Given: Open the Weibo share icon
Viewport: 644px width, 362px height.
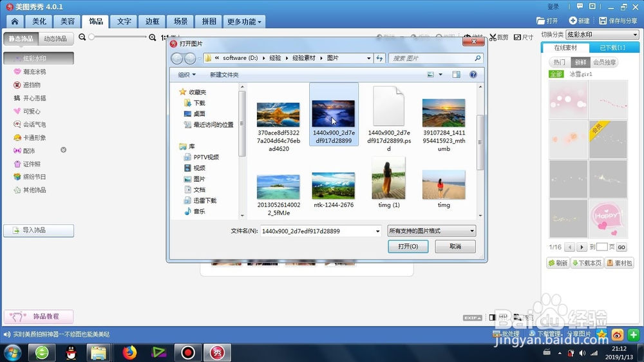Looking at the screenshot, I should (618, 334).
